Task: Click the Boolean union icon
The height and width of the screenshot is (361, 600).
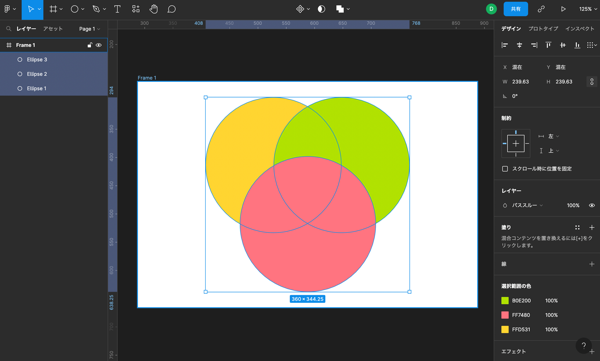Action: [340, 9]
